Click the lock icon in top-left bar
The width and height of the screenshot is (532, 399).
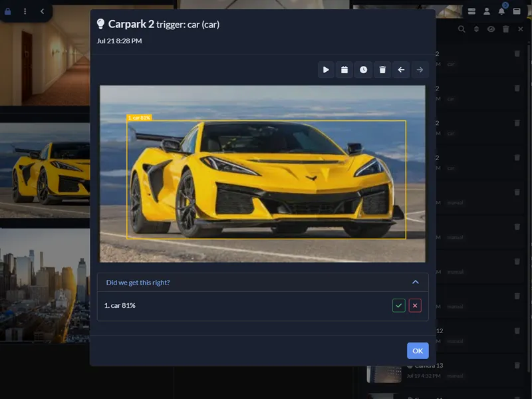8,11
